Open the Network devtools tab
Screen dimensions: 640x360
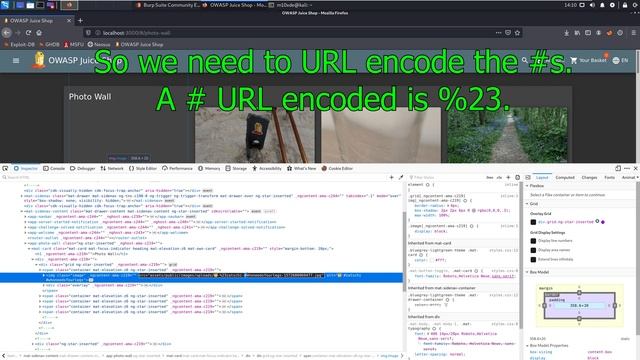coord(112,168)
